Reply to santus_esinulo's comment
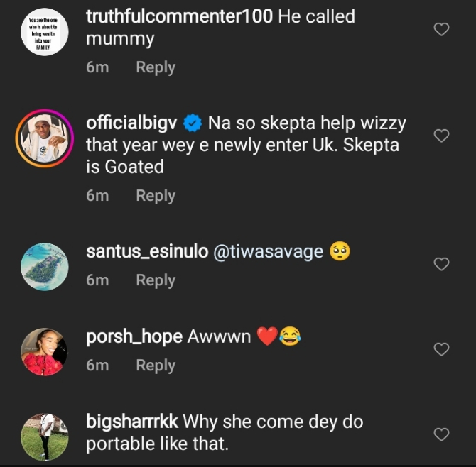Viewport: 476px width, 467px height. click(x=156, y=280)
